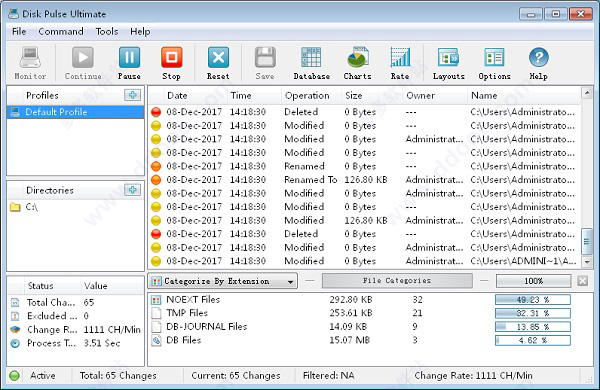600x390 pixels.
Task: Click the Total Changes status icon
Action: coord(15,302)
